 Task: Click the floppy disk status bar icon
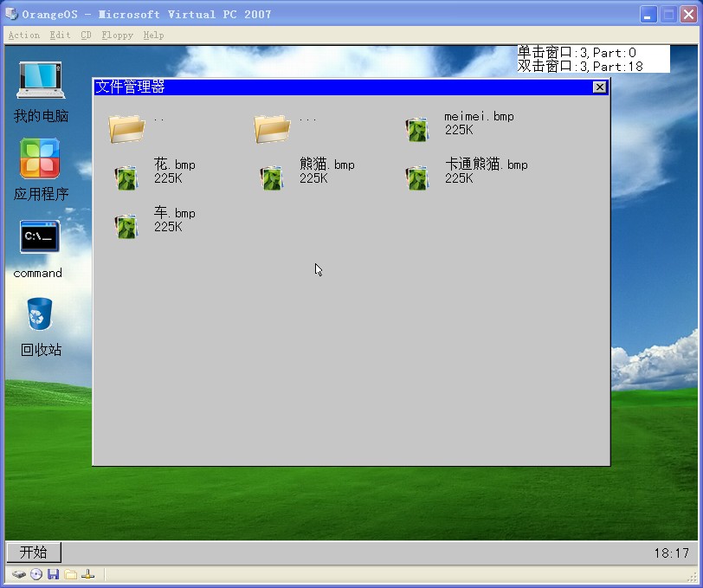[x=54, y=574]
